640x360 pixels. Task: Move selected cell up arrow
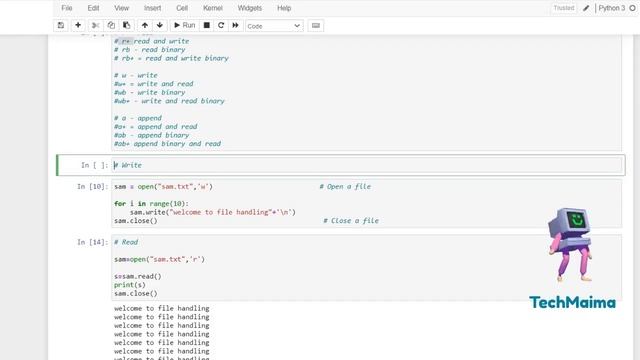point(144,25)
